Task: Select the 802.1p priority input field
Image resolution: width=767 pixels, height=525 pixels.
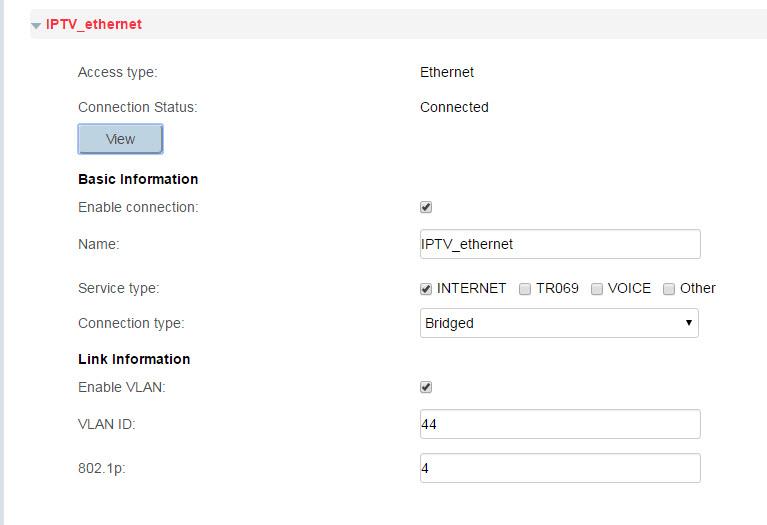Action: [x=560, y=468]
